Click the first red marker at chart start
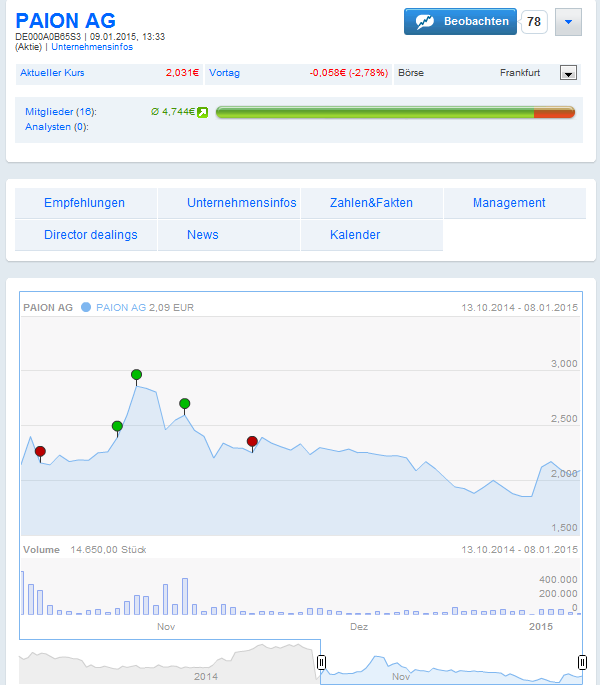 coord(40,452)
